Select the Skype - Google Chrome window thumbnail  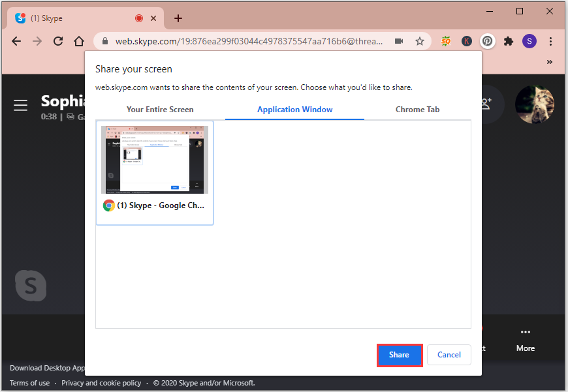(x=155, y=173)
